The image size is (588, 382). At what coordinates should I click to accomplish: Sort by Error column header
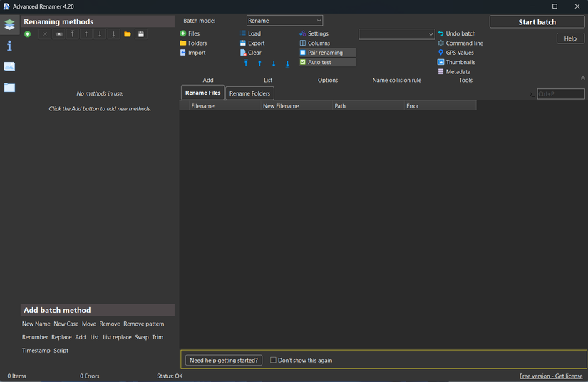pos(440,106)
